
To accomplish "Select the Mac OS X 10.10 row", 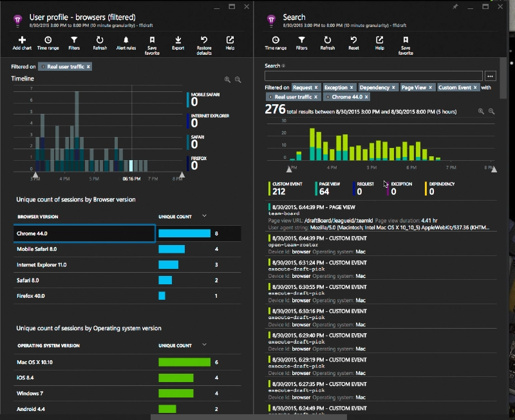I will (127, 362).
